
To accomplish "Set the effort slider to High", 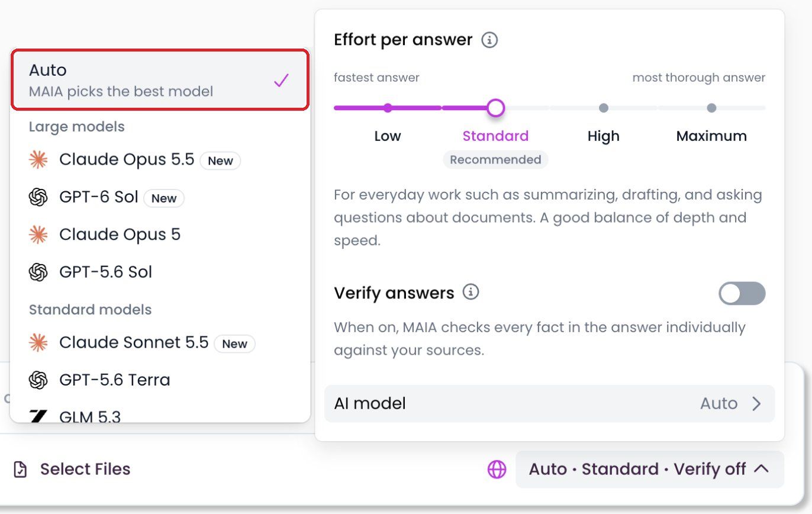I will tap(603, 108).
